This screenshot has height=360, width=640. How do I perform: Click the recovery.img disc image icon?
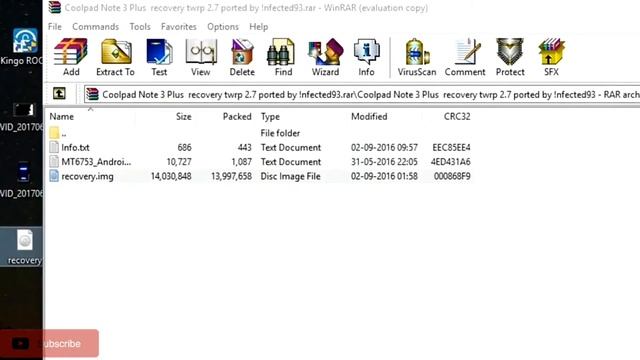(x=54, y=176)
